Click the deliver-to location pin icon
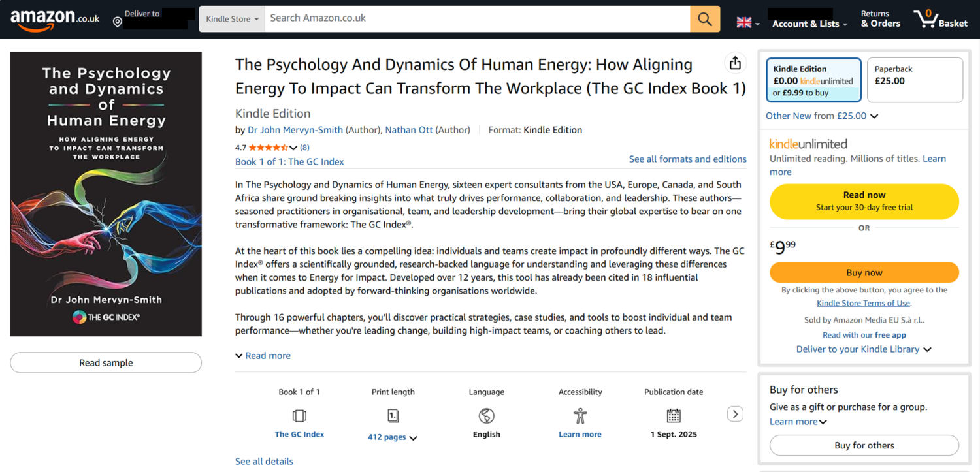Image resolution: width=980 pixels, height=472 pixels. (118, 22)
